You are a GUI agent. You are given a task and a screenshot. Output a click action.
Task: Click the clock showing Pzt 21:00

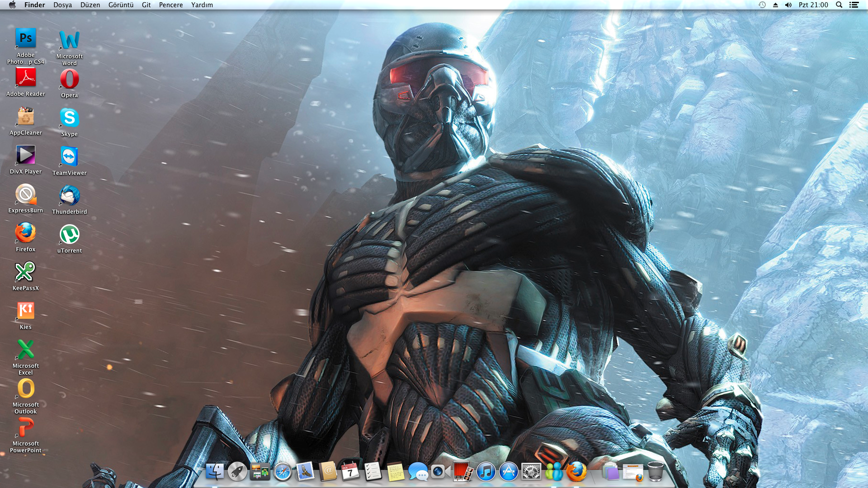click(813, 5)
